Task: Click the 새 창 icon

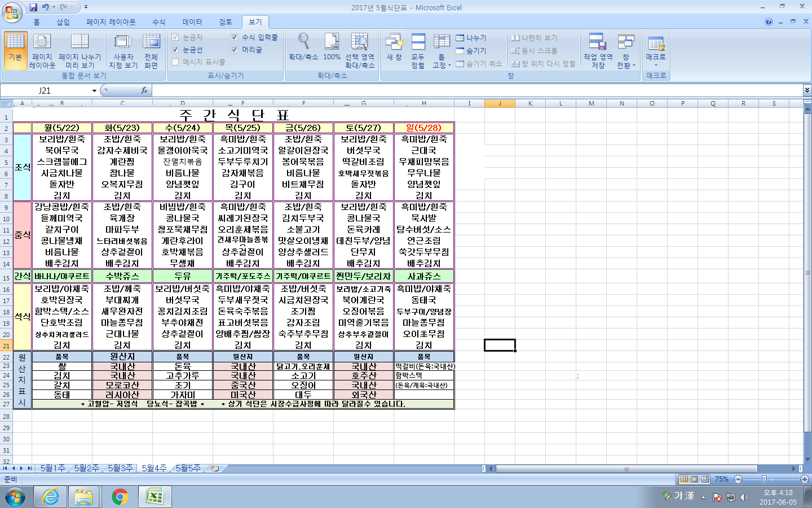Action: point(394,47)
